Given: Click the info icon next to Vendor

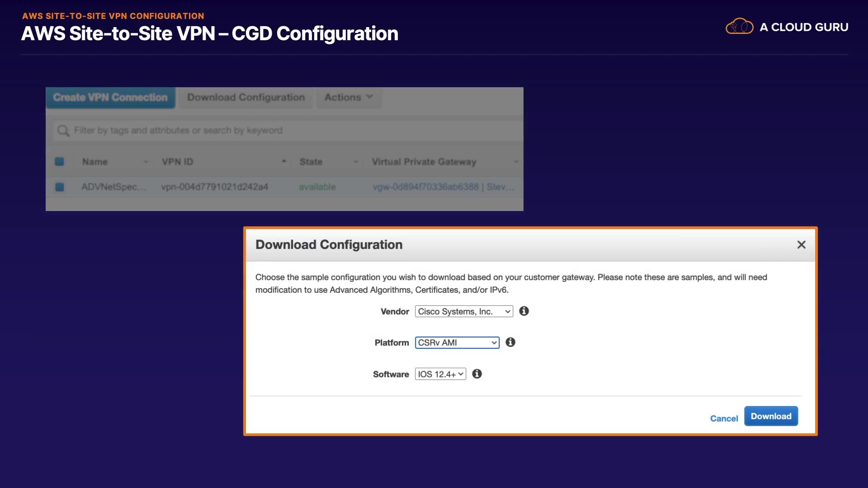Looking at the screenshot, I should pyautogui.click(x=524, y=311).
